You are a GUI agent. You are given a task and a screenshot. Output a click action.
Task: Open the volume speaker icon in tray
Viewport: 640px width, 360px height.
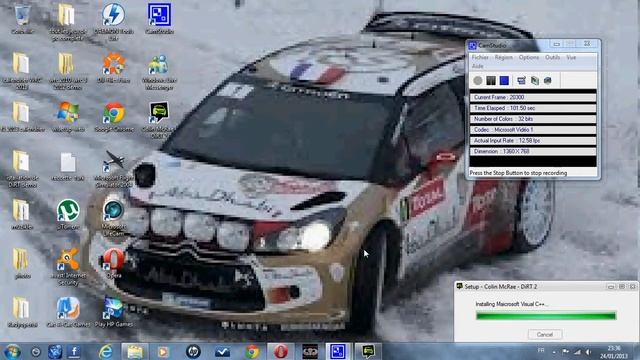[x=589, y=351]
